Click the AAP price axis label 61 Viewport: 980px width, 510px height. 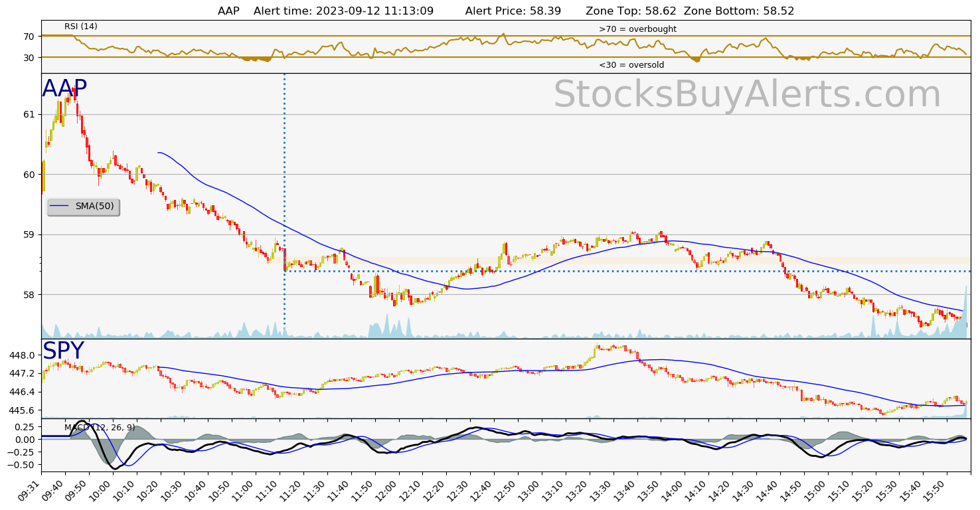[29, 114]
